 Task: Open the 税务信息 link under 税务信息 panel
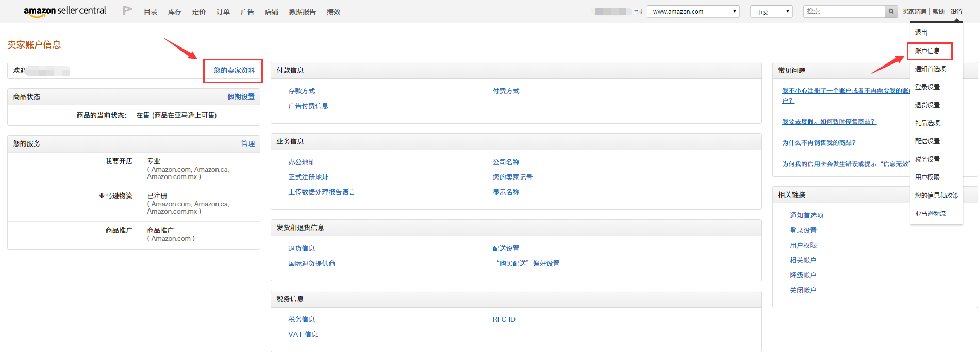tap(302, 319)
